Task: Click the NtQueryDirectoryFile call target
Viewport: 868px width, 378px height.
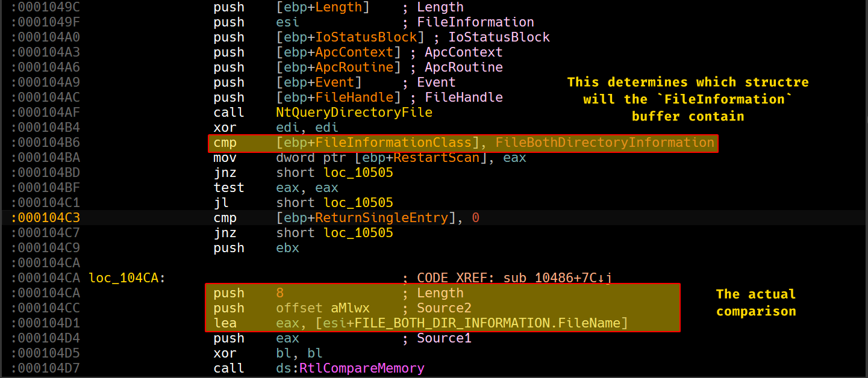Action: click(354, 113)
